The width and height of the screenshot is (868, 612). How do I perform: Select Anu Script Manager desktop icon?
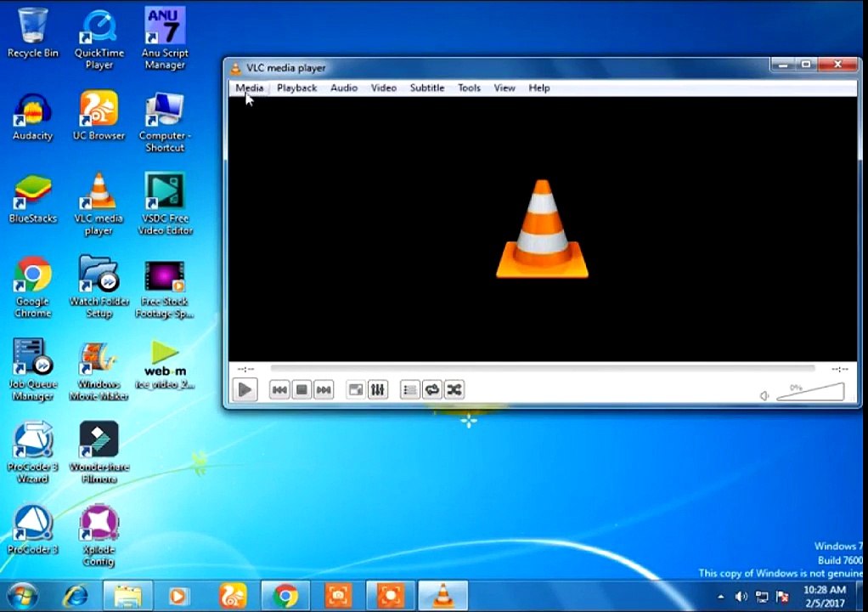tap(165, 39)
